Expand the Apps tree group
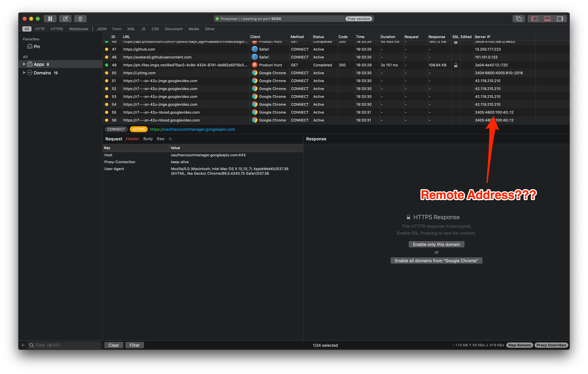Screen dimensions: 588x374 (x=24, y=64)
